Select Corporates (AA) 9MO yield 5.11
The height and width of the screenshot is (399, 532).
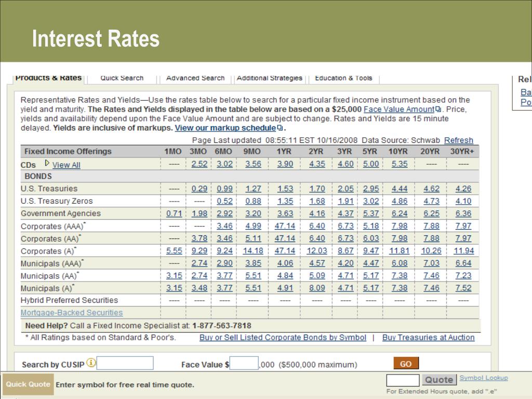[253, 238]
